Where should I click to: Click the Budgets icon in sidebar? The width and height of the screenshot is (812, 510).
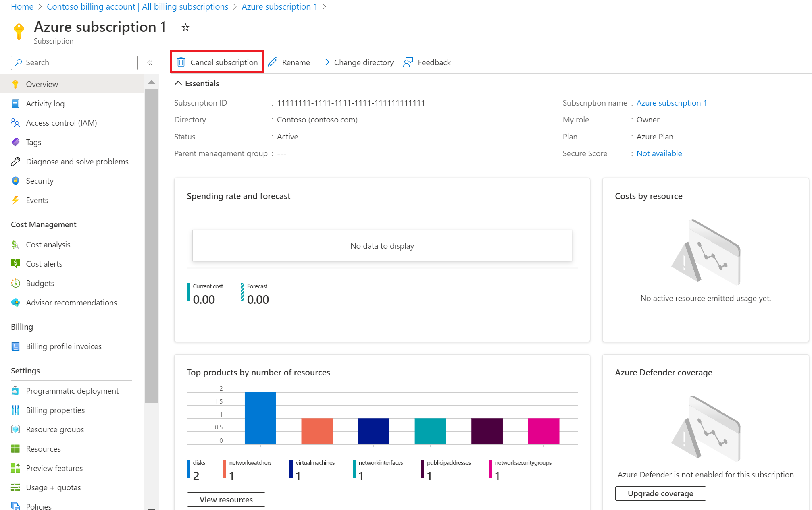15,283
